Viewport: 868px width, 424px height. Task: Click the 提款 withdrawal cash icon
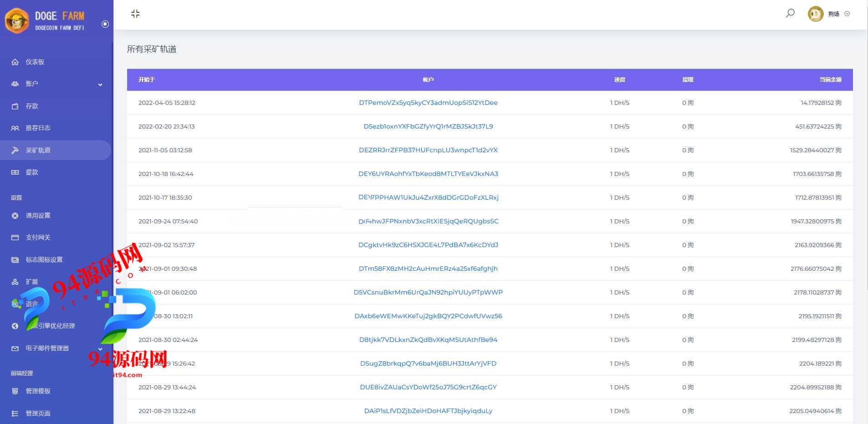coord(15,172)
